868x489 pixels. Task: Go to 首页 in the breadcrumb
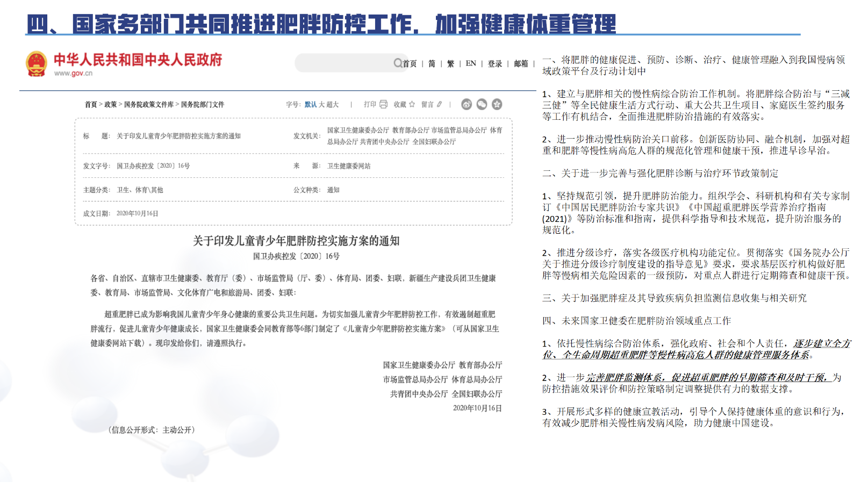pyautogui.click(x=91, y=104)
